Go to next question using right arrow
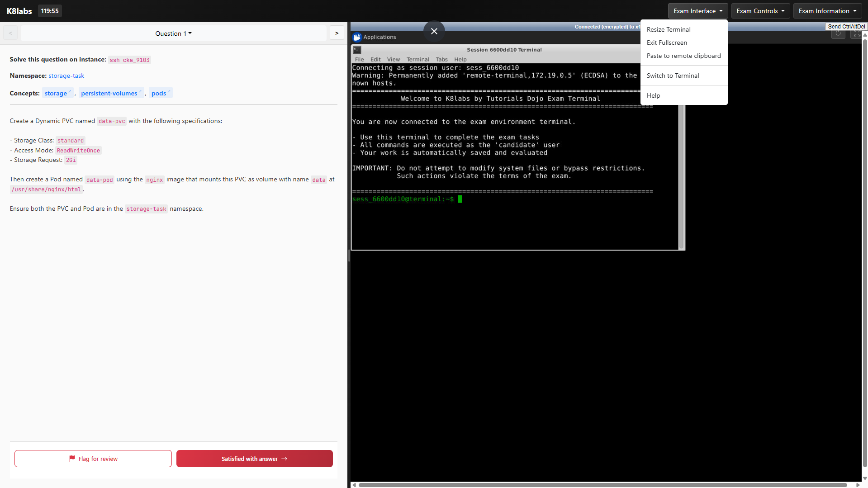868x488 pixels. [x=337, y=33]
